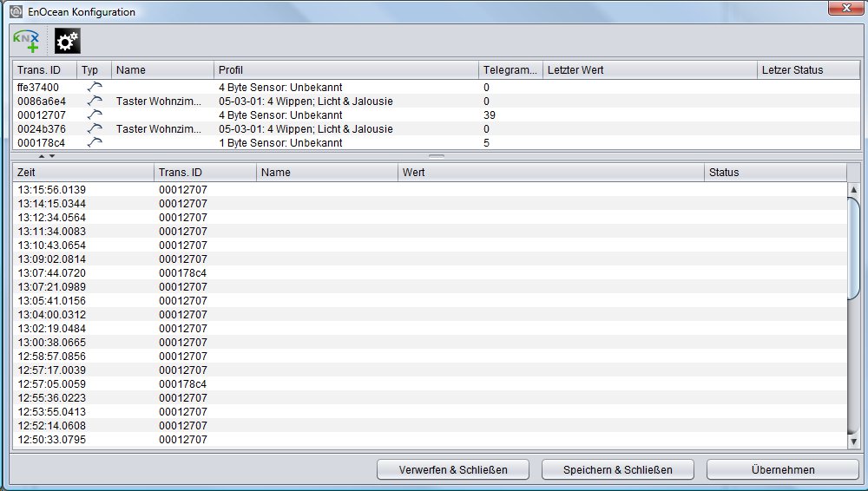This screenshot has width=868, height=491.
Task: Select log entry 12:53:55.0413
Action: [x=431, y=411]
